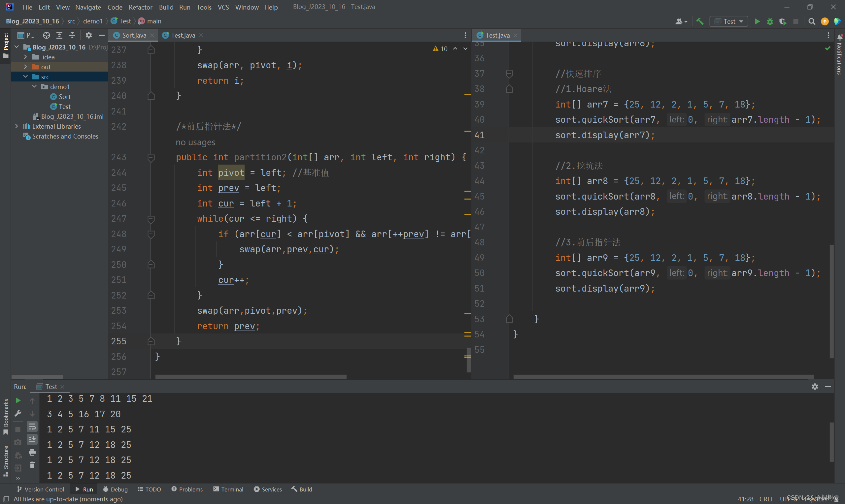This screenshot has width=845, height=504.
Task: Run with Coverage icon in top toolbar
Action: point(783,21)
